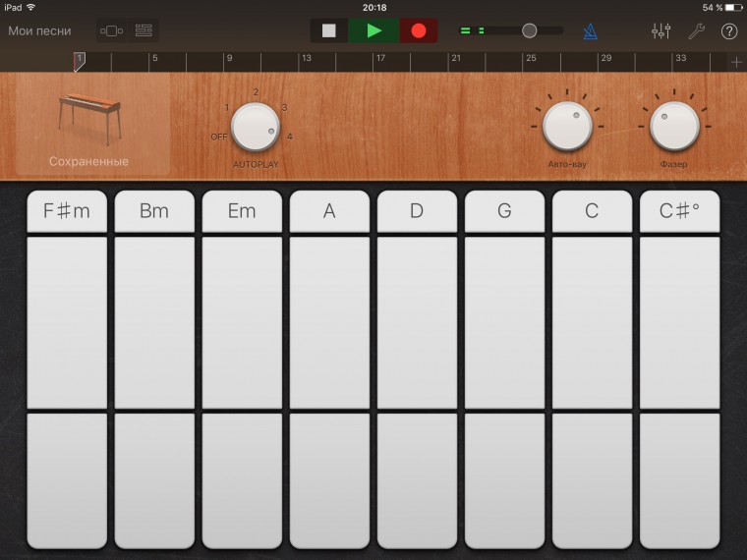
Task: Play lower bass strip under A
Action: 329,481
